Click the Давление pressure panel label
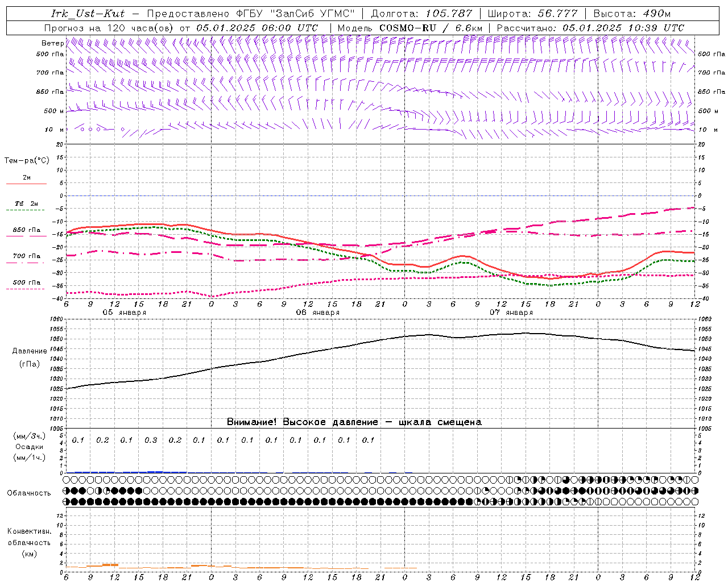The image size is (728, 582). tap(30, 351)
